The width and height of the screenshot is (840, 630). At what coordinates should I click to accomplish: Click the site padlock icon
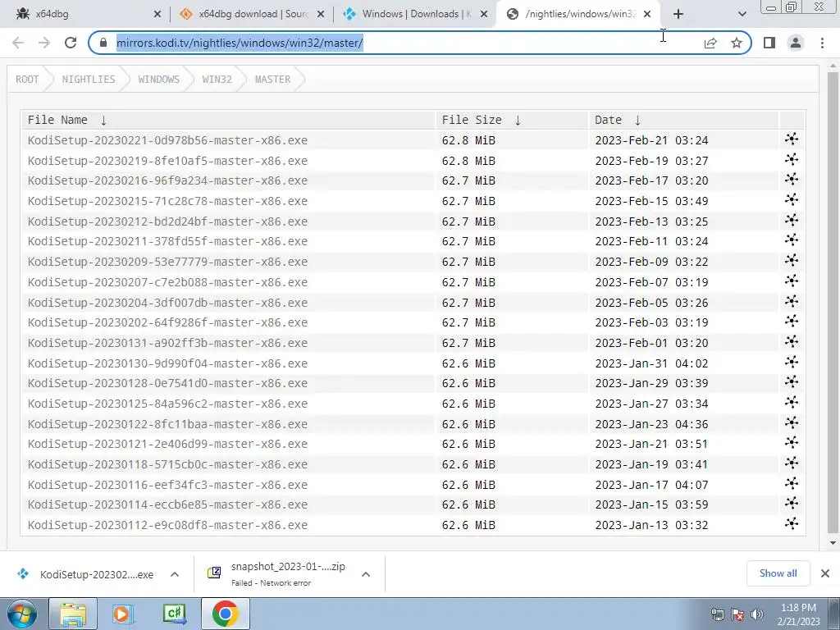tap(104, 43)
